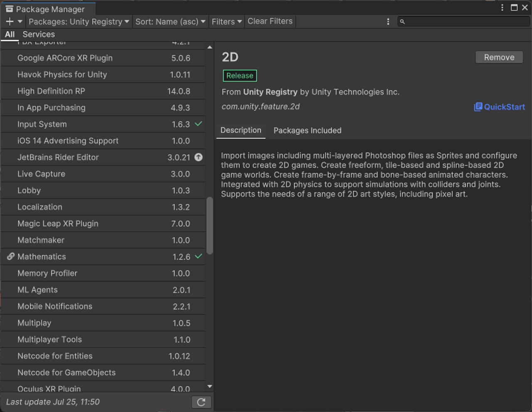Click the Clear Filters button
532x412 pixels.
click(270, 21)
